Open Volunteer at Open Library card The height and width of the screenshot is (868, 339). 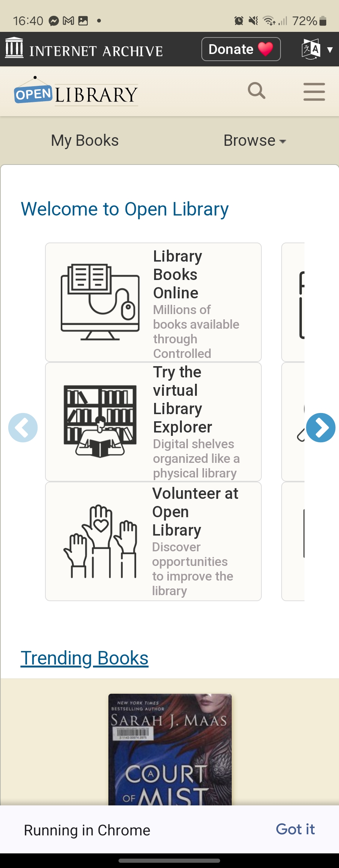pyautogui.click(x=153, y=541)
